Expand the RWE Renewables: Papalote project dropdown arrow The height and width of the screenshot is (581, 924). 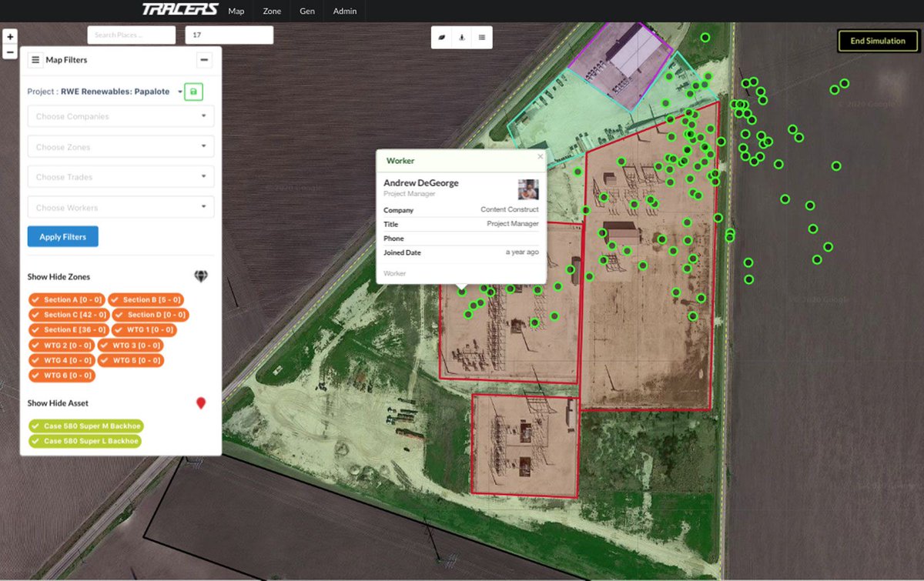(180, 92)
